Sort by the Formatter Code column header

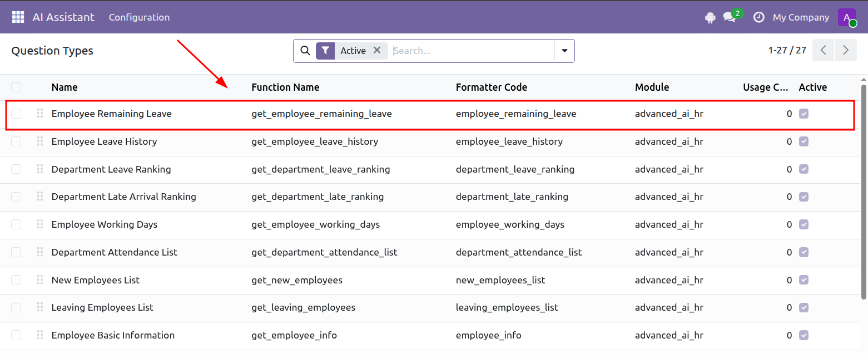pos(492,87)
